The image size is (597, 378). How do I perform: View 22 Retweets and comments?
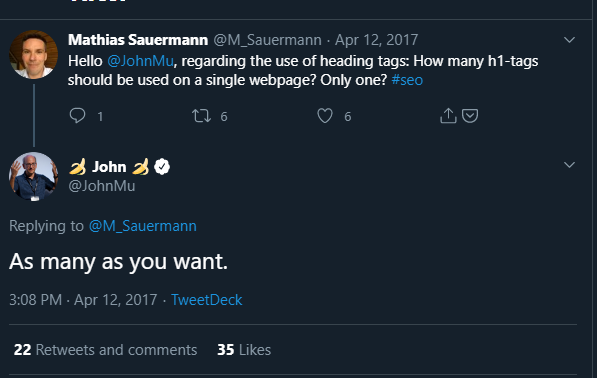tap(105, 350)
